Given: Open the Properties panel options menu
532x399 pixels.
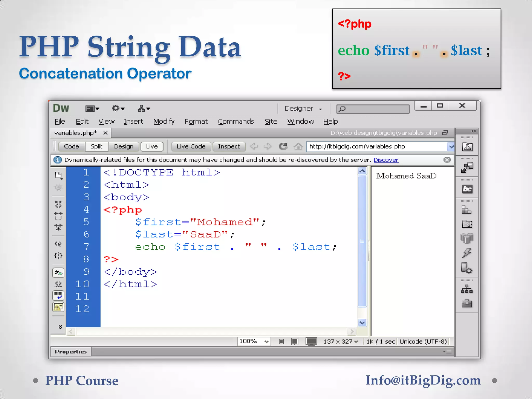Looking at the screenshot, I should point(448,352).
